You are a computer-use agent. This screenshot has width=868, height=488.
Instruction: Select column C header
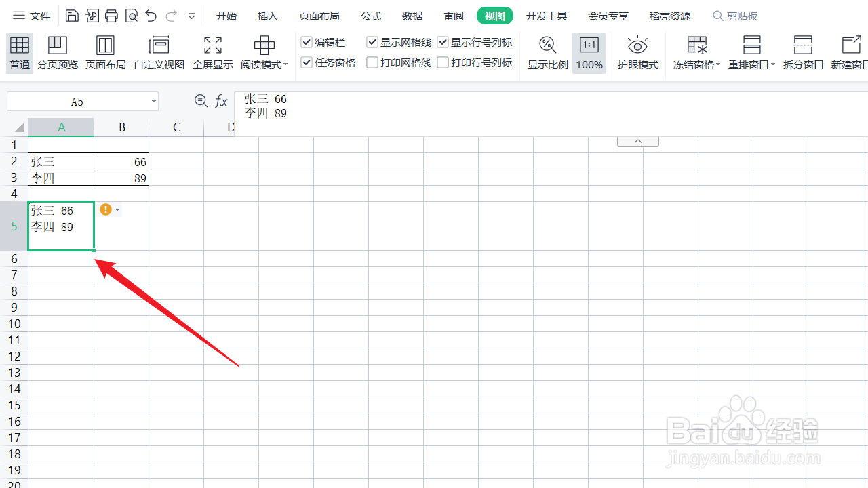[x=176, y=127]
